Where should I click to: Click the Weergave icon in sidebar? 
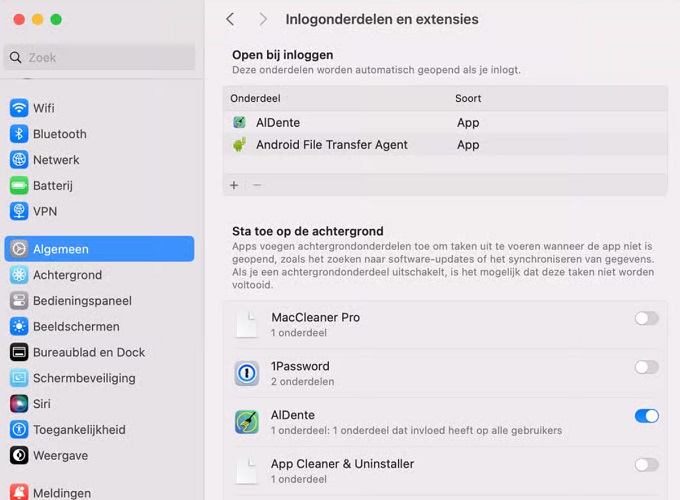(19, 455)
